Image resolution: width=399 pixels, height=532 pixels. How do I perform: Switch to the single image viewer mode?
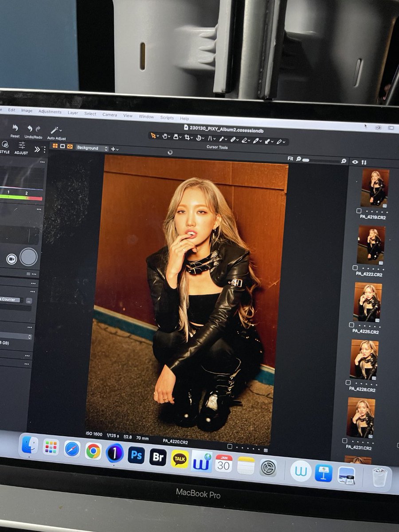[63, 146]
